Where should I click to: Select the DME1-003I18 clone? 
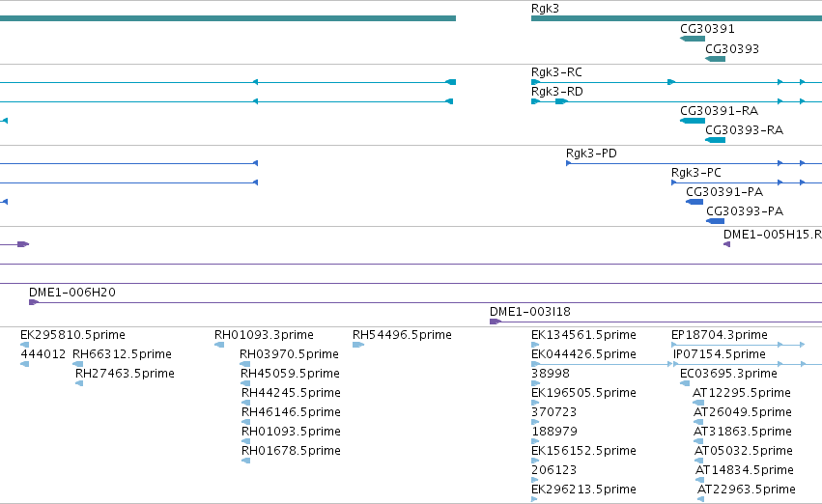656,322
